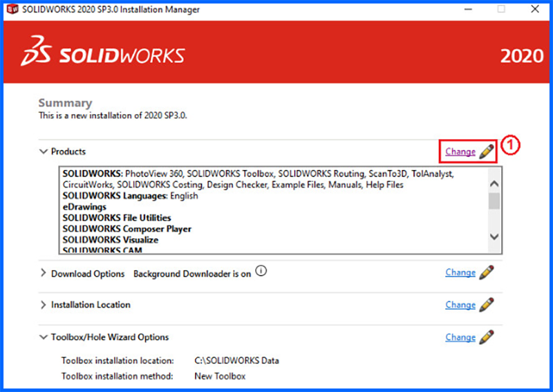Click the pencil icon in Download Options row
The height and width of the screenshot is (392, 553).
point(487,272)
